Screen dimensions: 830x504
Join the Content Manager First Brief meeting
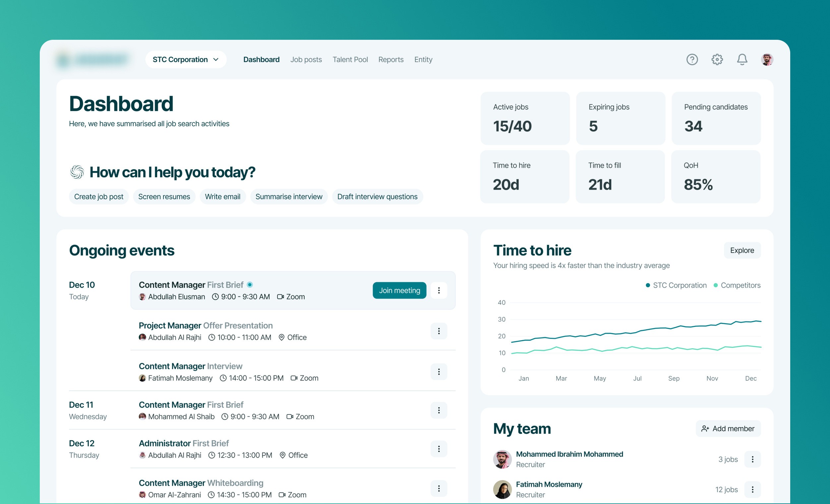pos(399,290)
